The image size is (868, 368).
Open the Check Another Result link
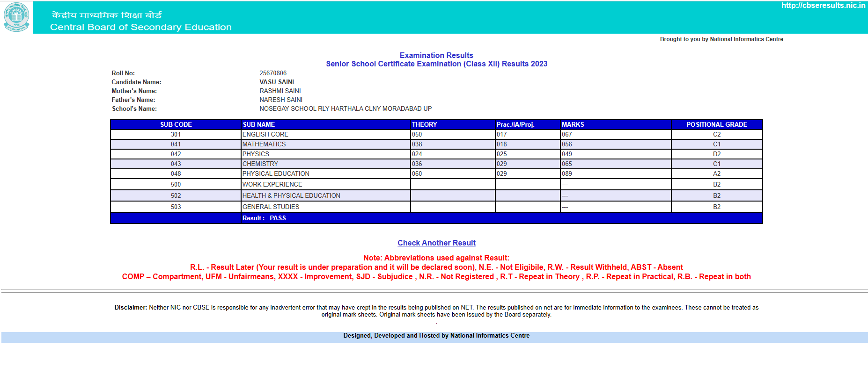pyautogui.click(x=436, y=243)
